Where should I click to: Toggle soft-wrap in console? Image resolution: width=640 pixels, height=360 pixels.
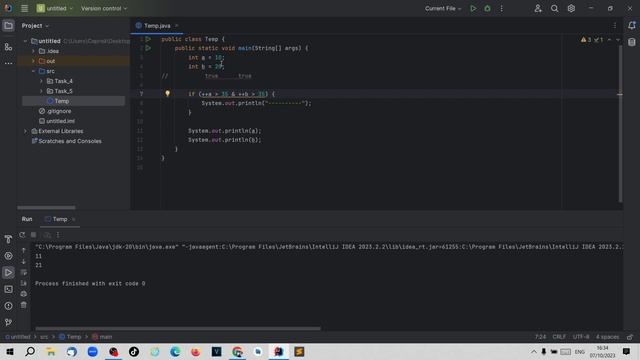click(24, 272)
